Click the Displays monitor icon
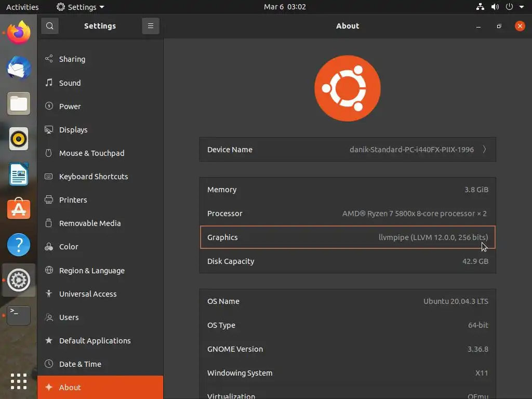This screenshot has width=532, height=399. [x=49, y=129]
